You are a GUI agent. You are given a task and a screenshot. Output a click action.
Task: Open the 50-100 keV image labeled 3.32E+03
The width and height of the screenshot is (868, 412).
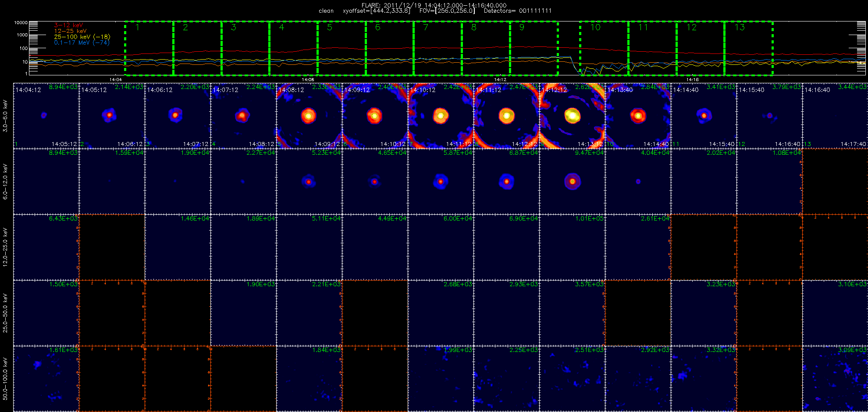(x=704, y=379)
